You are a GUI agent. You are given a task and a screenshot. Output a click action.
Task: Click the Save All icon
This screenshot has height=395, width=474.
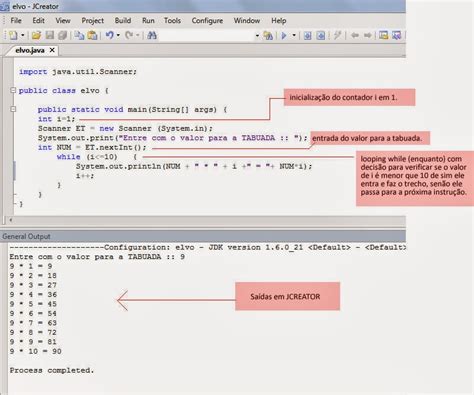pyautogui.click(x=62, y=35)
